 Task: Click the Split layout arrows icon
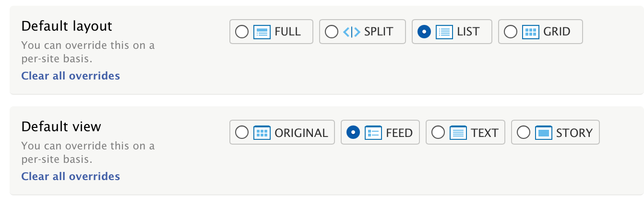point(351,32)
